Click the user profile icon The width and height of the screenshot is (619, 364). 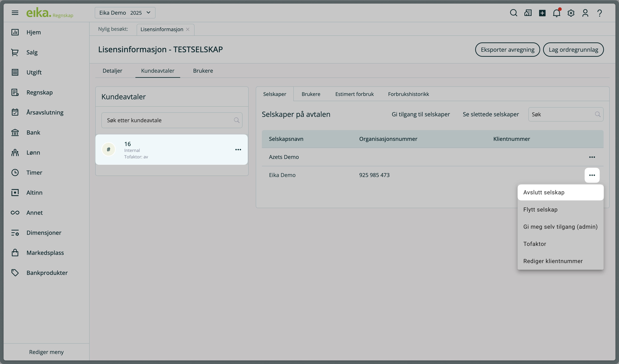[x=585, y=13]
